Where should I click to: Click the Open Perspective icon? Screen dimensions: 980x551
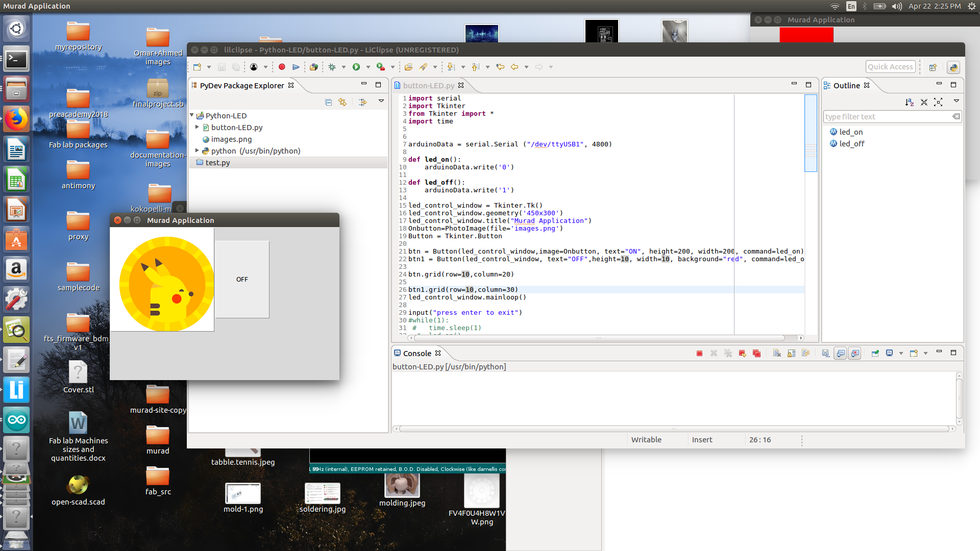coord(933,67)
